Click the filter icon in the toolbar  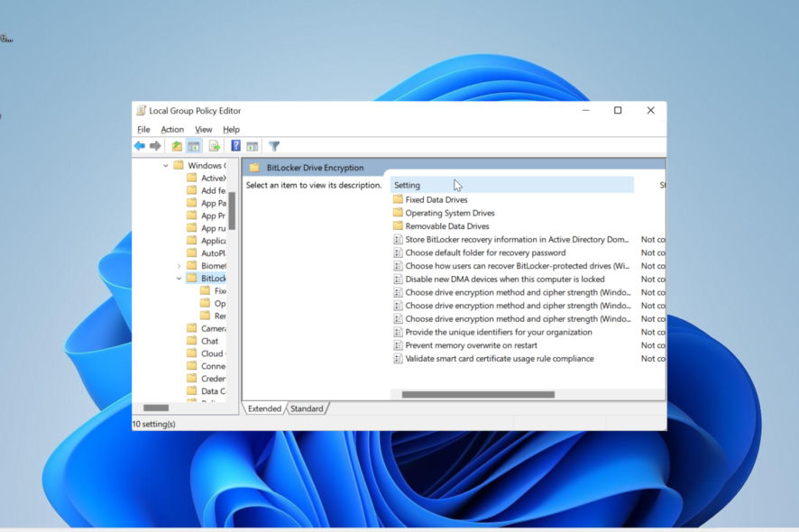coord(275,146)
